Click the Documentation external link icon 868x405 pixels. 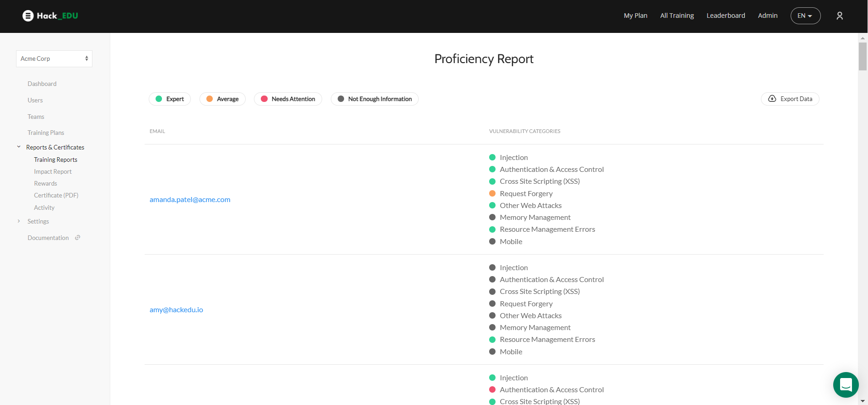[78, 238]
